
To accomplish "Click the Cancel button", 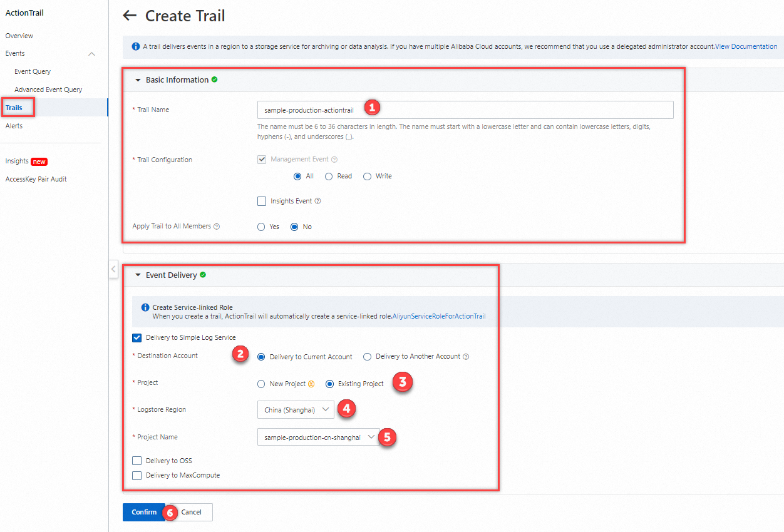I will tap(192, 512).
